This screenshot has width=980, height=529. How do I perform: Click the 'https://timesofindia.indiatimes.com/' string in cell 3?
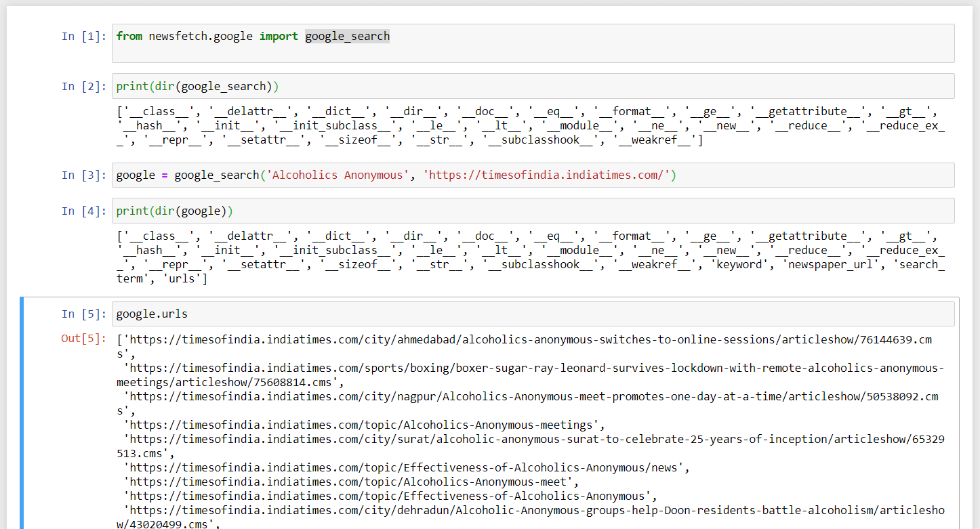(x=546, y=175)
